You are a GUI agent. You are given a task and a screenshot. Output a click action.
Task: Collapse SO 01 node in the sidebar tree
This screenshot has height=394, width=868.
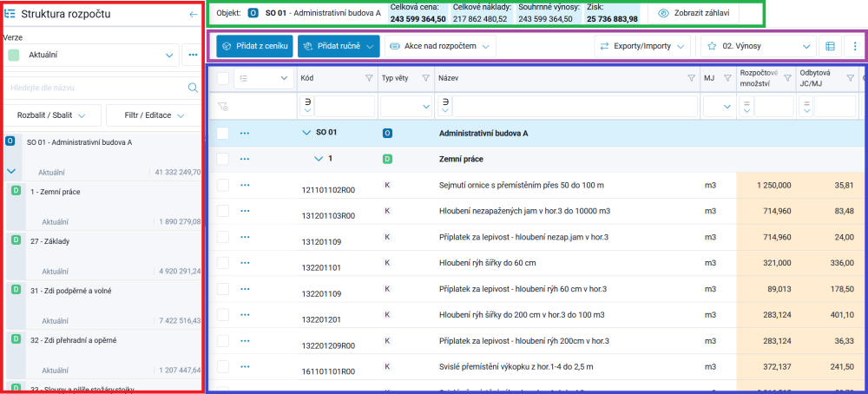(x=10, y=172)
